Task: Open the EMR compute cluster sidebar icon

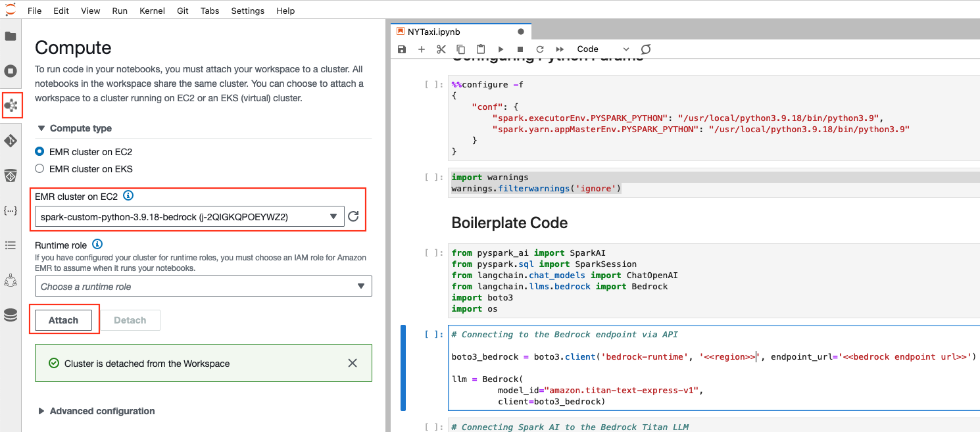Action: click(x=11, y=105)
